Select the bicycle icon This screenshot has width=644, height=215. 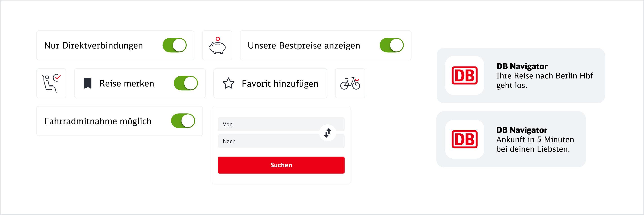coord(350,83)
